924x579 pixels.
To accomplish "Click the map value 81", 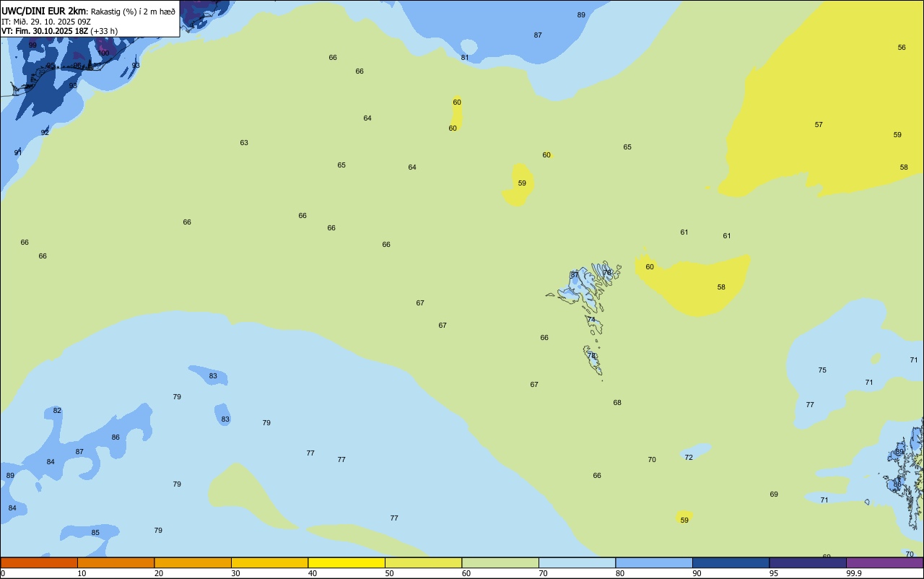I will [x=465, y=57].
